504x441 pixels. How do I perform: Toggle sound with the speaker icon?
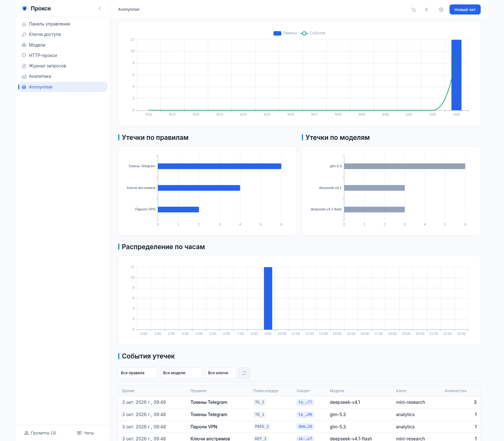[x=427, y=9]
